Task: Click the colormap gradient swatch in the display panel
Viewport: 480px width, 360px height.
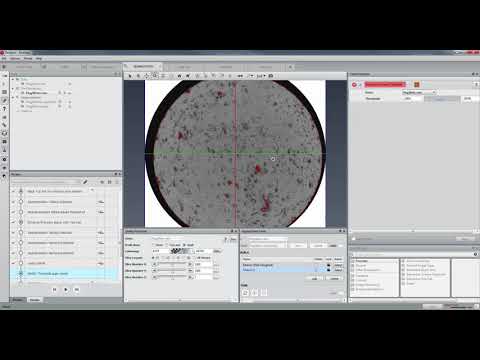Action: [182, 251]
